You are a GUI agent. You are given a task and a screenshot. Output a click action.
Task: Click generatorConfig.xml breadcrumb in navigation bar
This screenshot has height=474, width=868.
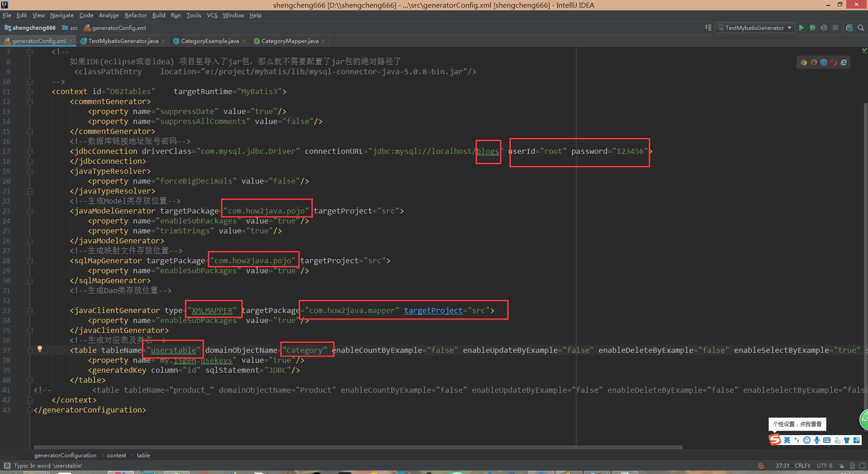[115, 28]
